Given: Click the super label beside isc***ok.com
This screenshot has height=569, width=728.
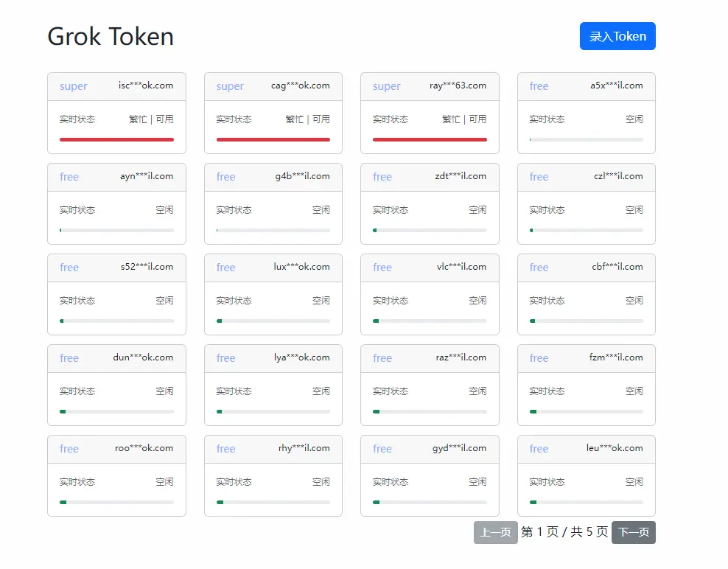Looking at the screenshot, I should 74,86.
